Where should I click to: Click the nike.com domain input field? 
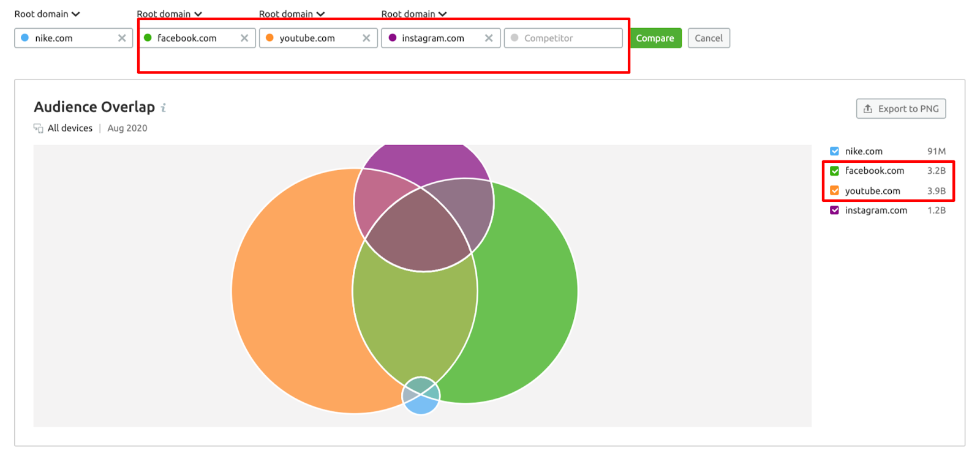73,38
